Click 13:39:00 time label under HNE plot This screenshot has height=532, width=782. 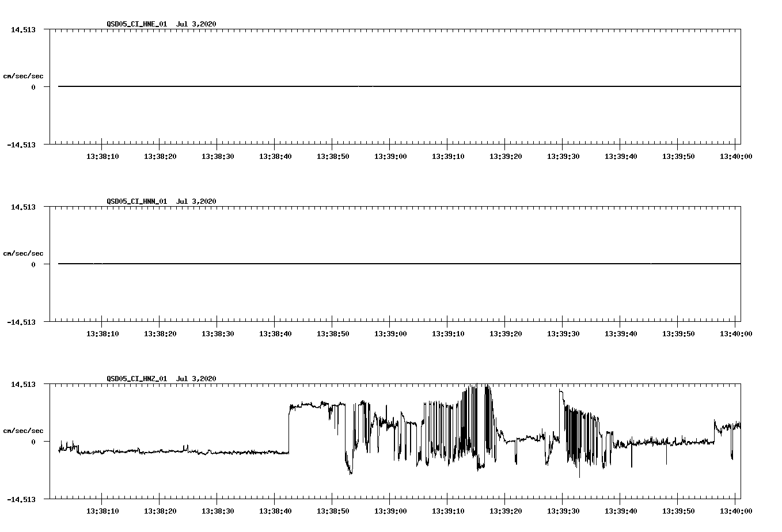(x=390, y=156)
